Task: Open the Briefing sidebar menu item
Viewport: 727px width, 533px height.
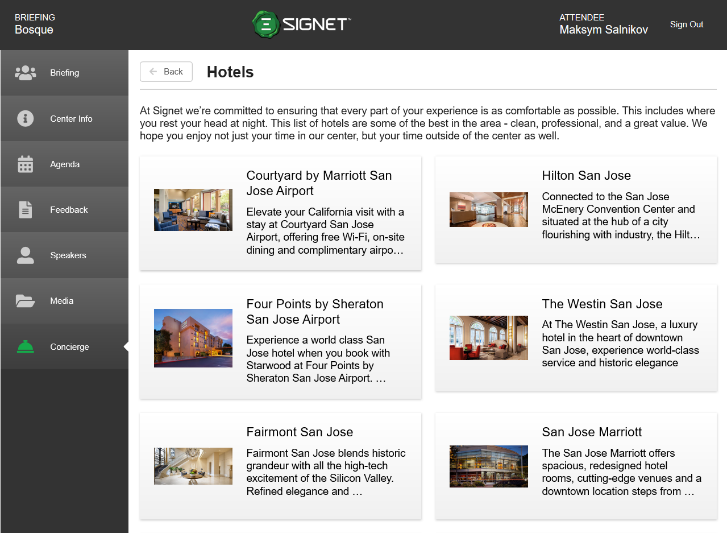Action: point(64,73)
